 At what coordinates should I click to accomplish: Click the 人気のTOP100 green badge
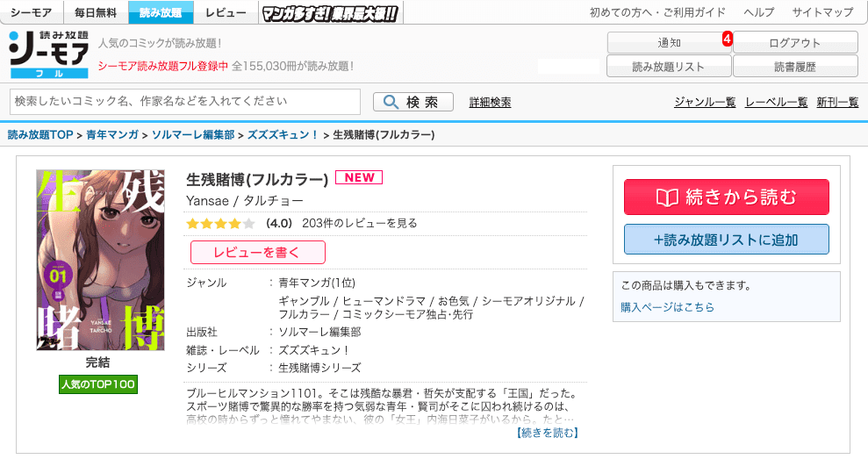pos(98,384)
